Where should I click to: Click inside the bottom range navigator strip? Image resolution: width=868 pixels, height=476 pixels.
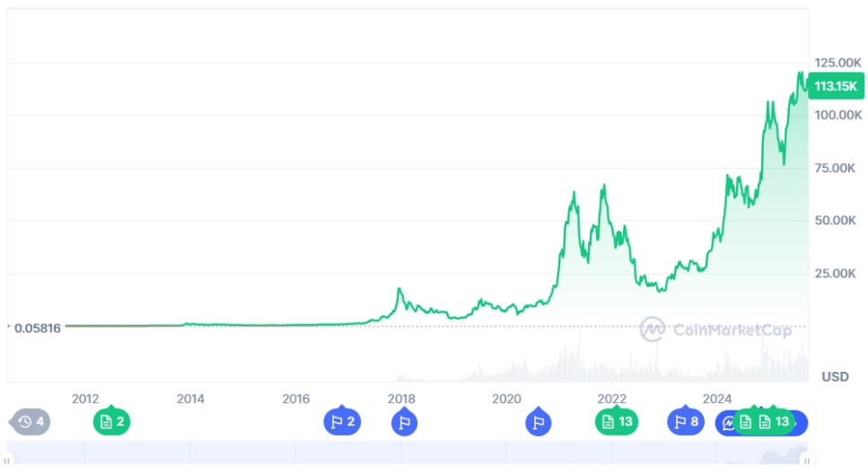click(404, 458)
